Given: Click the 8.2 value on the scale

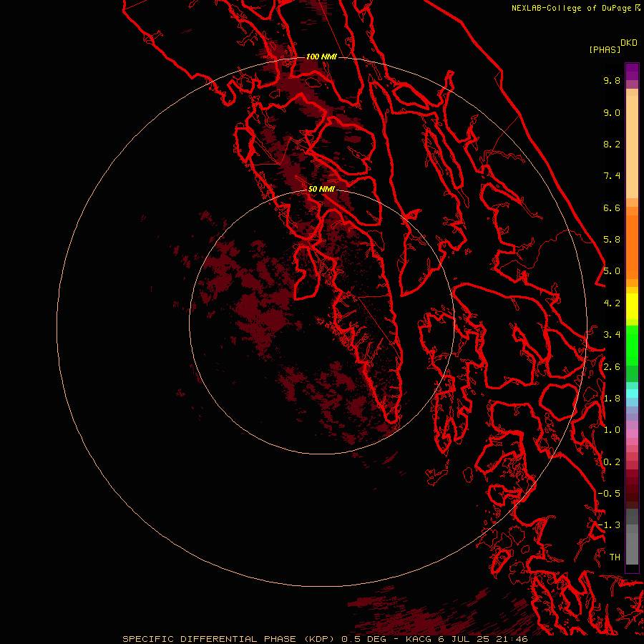Looking at the screenshot, I should pos(612,144).
